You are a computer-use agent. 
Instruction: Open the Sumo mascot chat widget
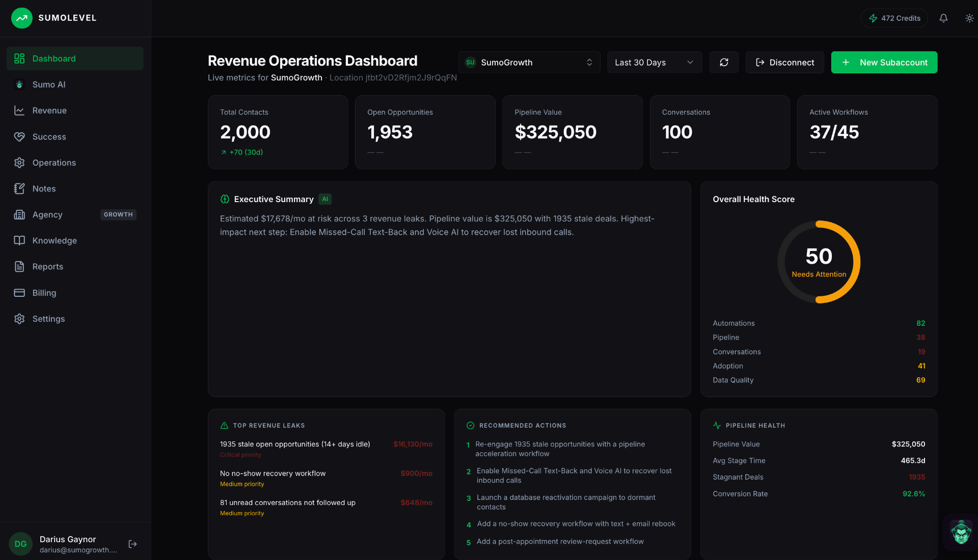pos(961,533)
